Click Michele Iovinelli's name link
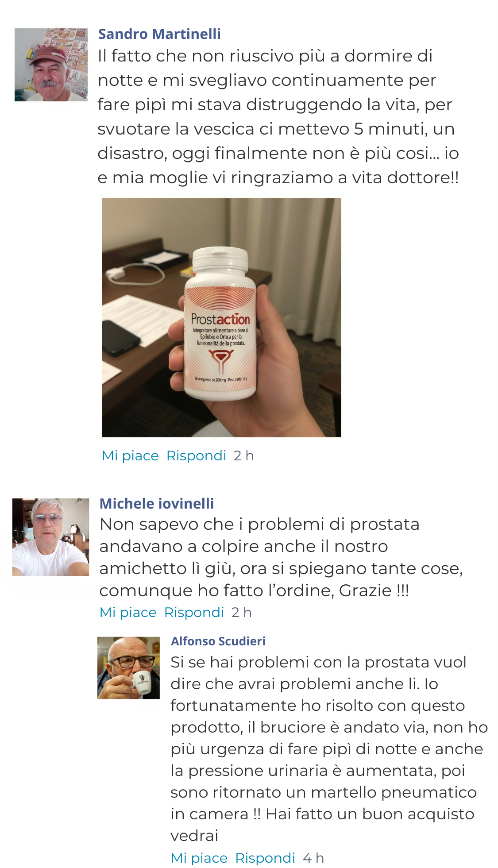This screenshot has height=868, width=498. pos(157,503)
